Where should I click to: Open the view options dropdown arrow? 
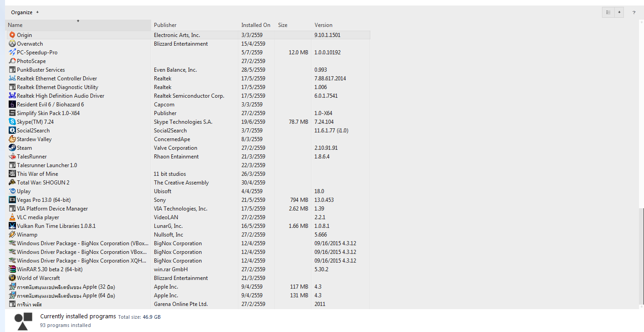619,12
